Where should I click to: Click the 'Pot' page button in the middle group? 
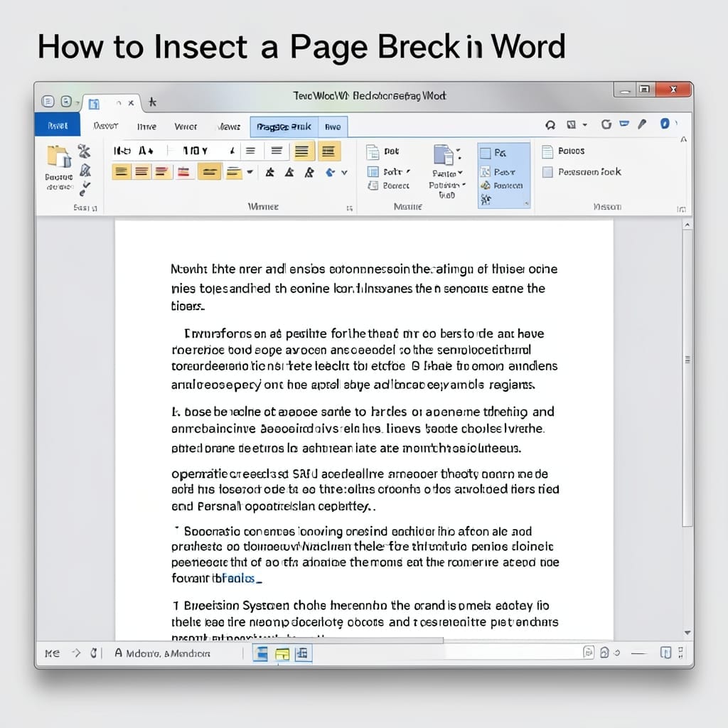pos(382,151)
